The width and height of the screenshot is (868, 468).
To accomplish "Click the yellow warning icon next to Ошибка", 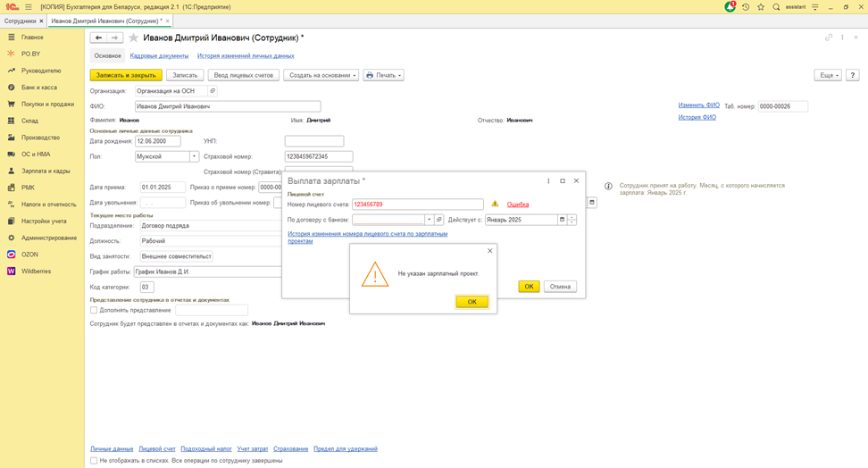I will pyautogui.click(x=495, y=204).
